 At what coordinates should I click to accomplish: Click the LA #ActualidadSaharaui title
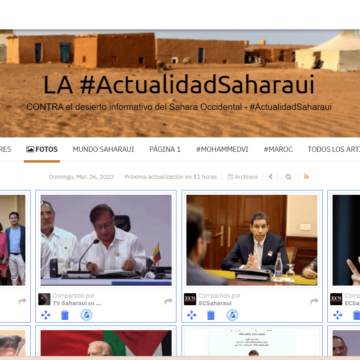click(179, 85)
